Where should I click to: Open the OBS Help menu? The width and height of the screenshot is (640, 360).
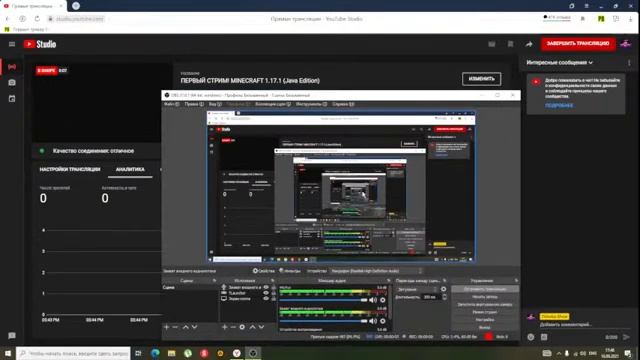point(343,104)
